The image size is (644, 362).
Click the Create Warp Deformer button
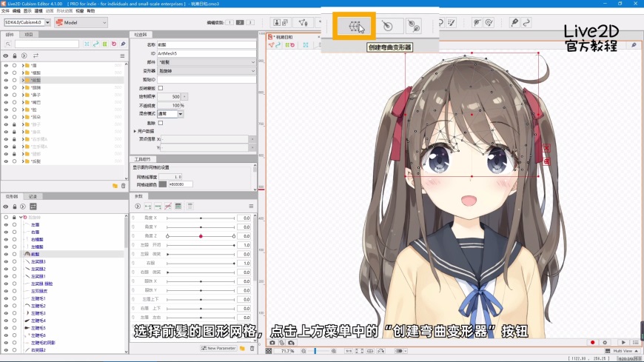(354, 27)
